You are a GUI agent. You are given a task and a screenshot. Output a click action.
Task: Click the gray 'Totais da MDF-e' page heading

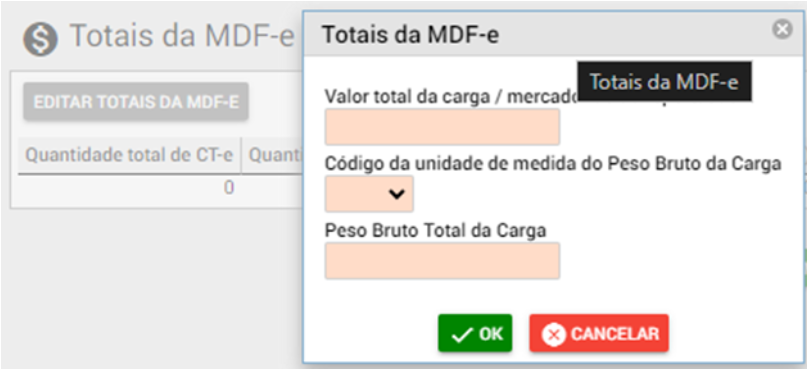[182, 36]
